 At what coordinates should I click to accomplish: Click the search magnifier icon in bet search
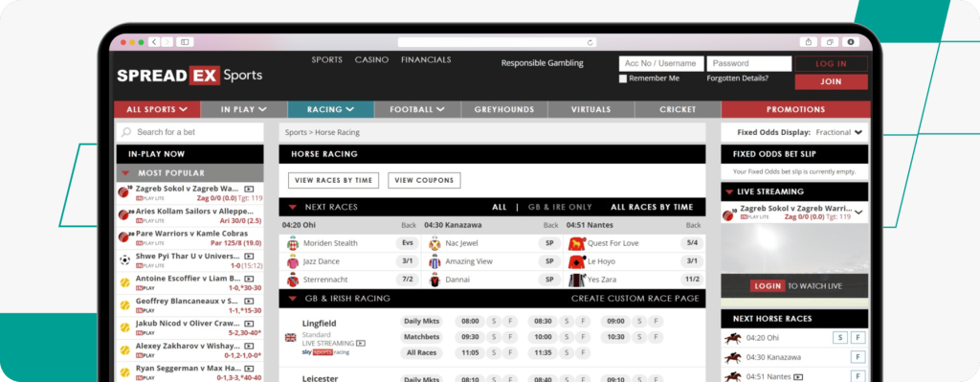[126, 132]
